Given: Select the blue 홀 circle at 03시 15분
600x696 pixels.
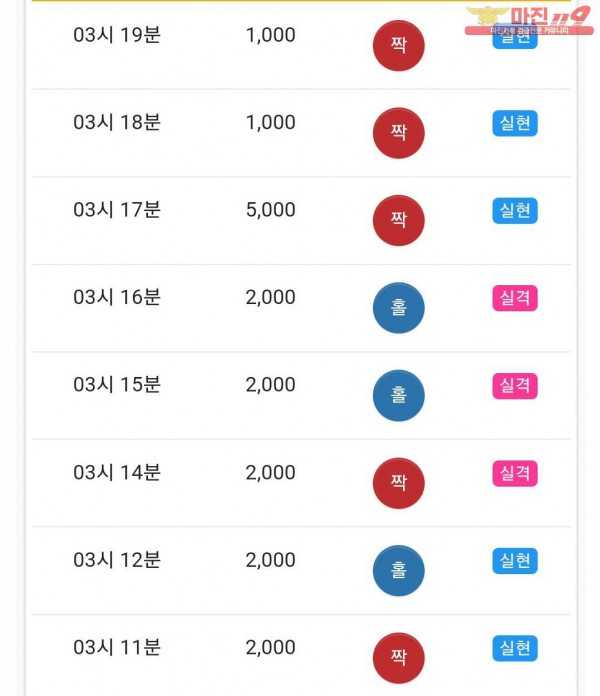Looking at the screenshot, I should [399, 395].
